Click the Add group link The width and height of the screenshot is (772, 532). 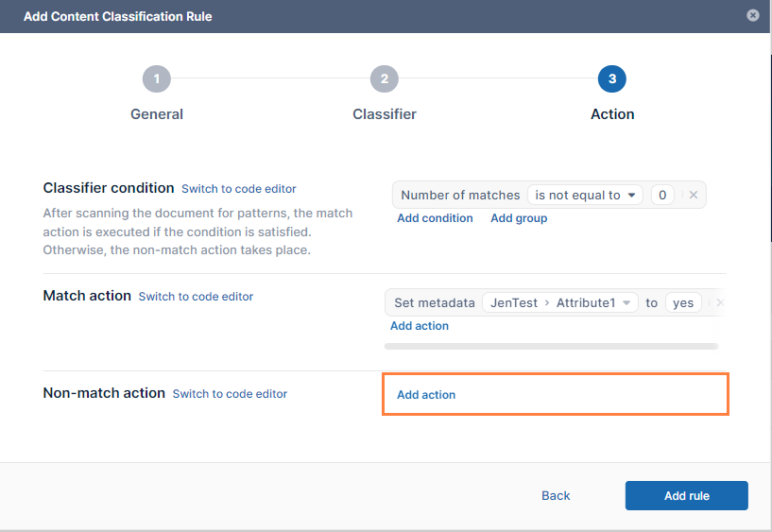click(x=519, y=218)
